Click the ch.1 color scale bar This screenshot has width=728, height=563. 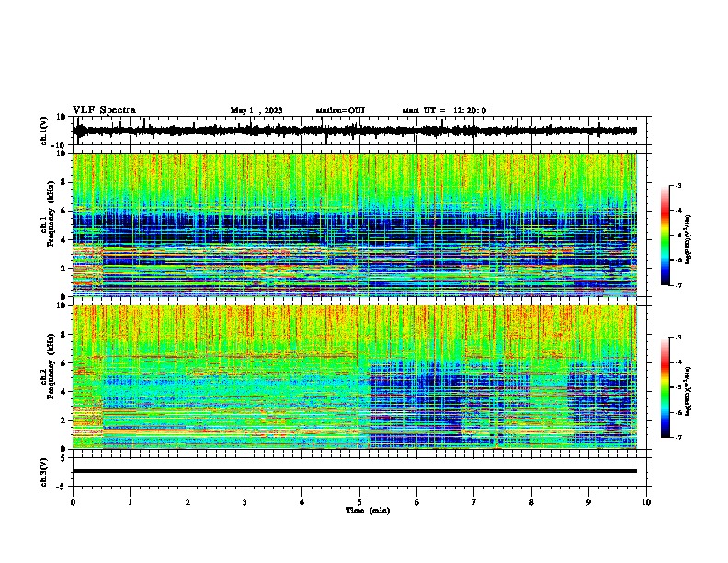click(x=665, y=236)
